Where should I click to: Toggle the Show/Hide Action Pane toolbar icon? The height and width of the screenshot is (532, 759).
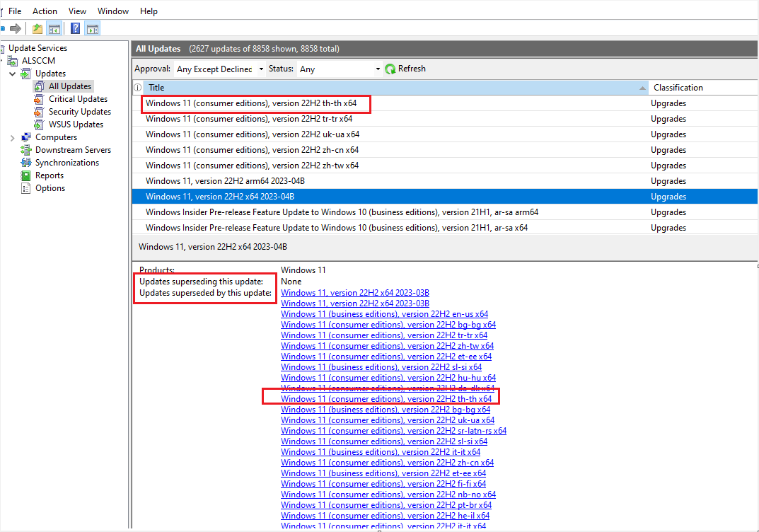click(x=93, y=29)
